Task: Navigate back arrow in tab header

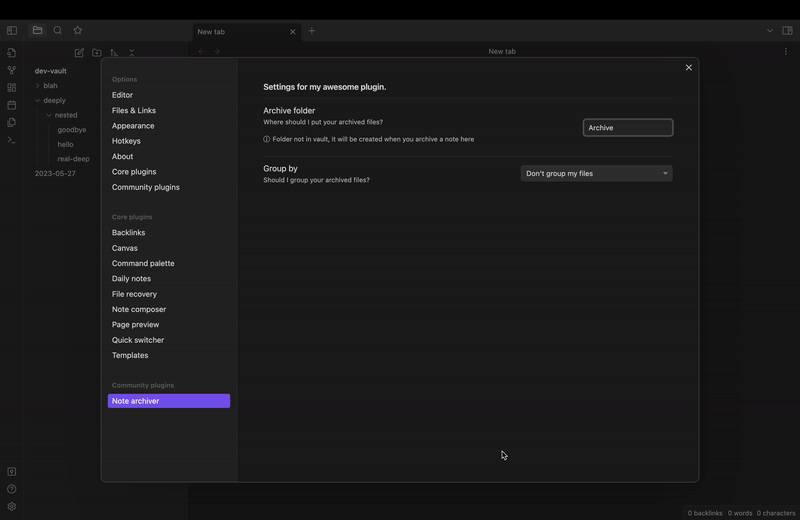Action: point(201,52)
